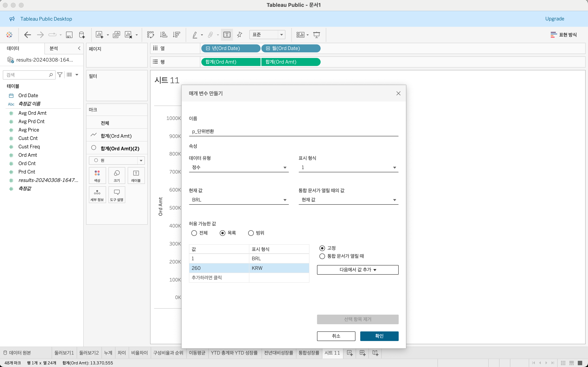Image resolution: width=588 pixels, height=367 pixels.
Task: Switch to the 분석 pane tab
Action: tap(54, 48)
